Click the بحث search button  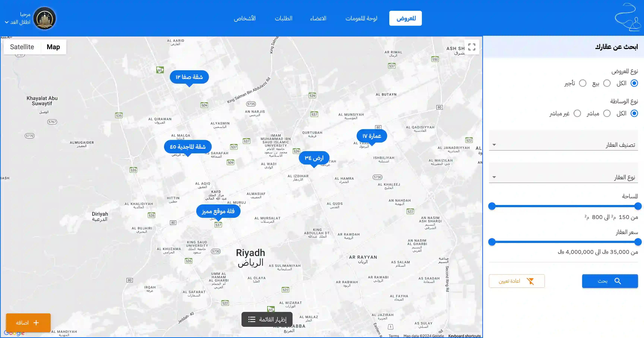pyautogui.click(x=610, y=281)
